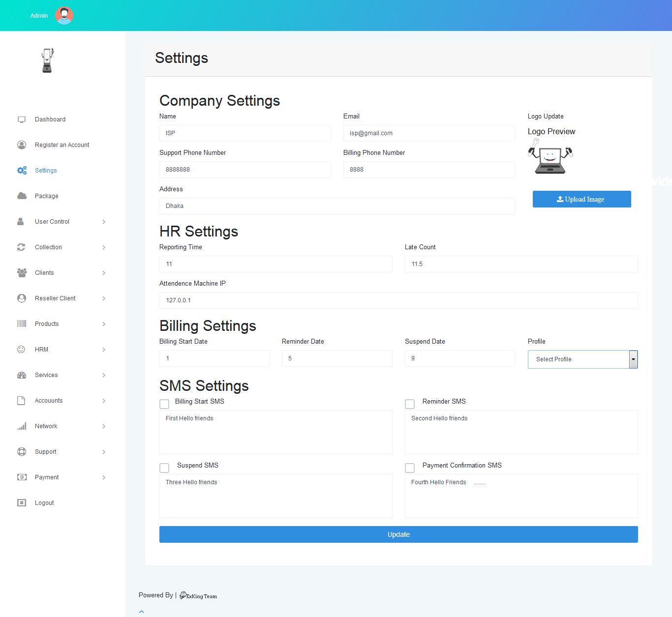672x617 pixels.
Task: Click the Settings gears icon
Action: [22, 171]
